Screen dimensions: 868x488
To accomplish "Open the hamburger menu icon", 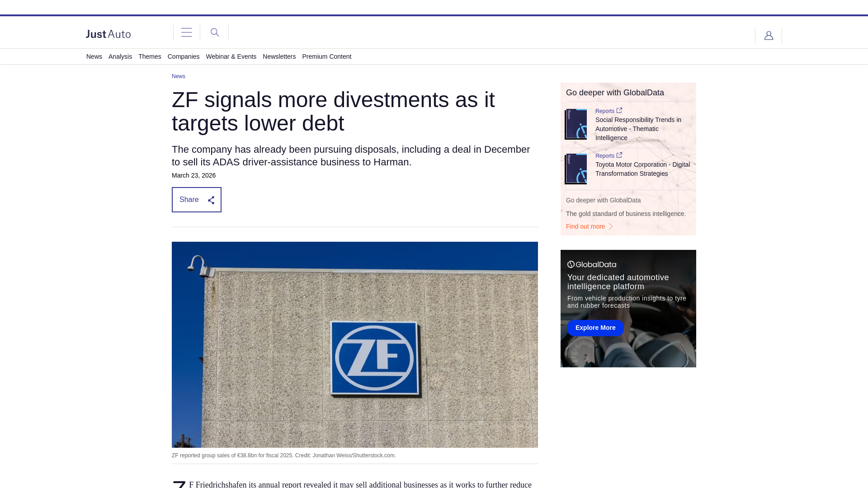I will coord(186,33).
